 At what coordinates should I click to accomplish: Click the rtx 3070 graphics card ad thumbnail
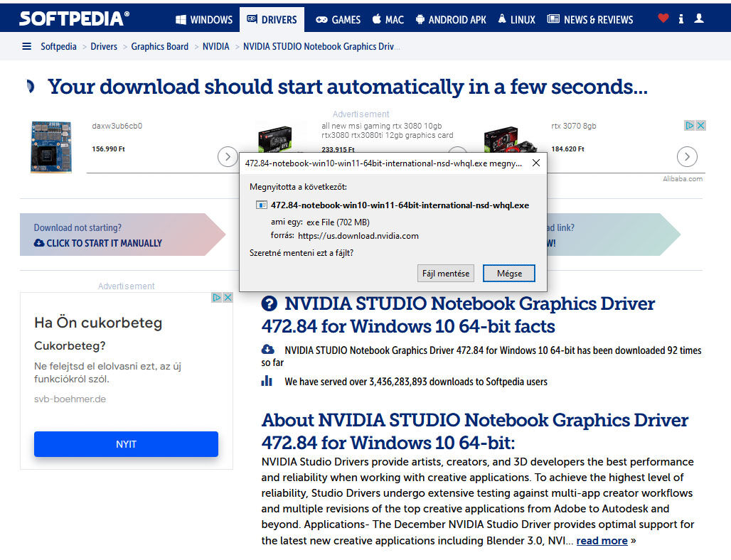coord(511,140)
